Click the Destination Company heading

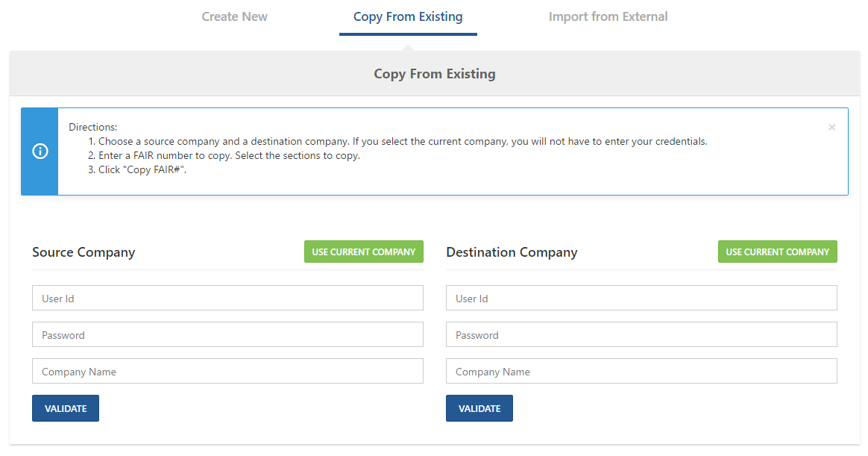tap(512, 252)
